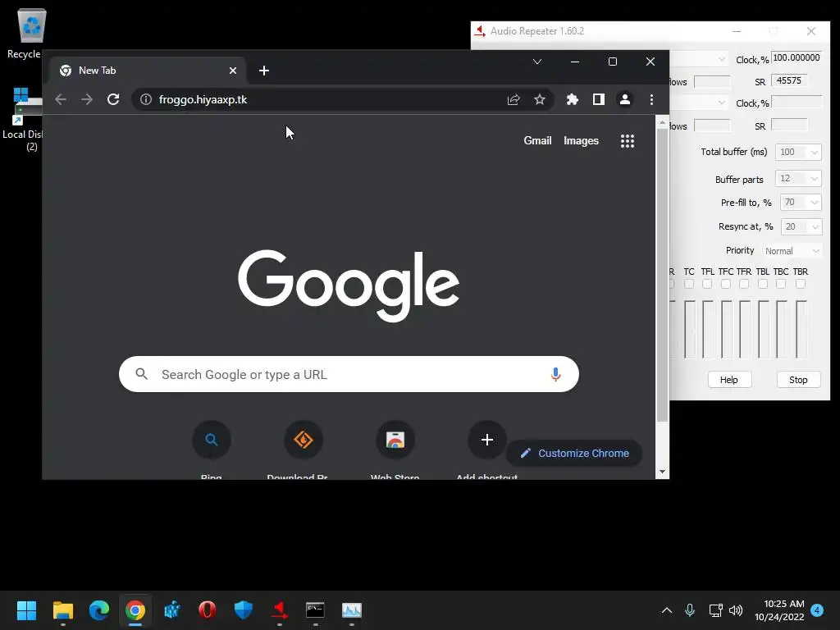Show hidden system tray icons
The height and width of the screenshot is (630, 840).
(666, 610)
